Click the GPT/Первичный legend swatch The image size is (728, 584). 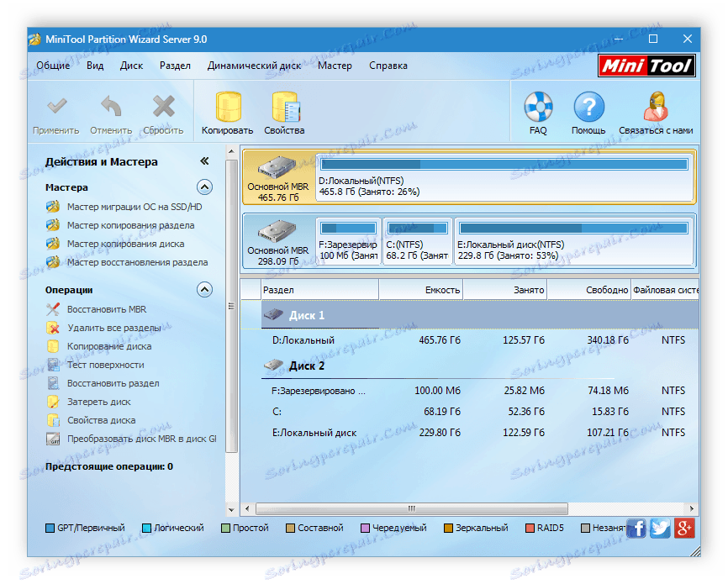coord(50,528)
